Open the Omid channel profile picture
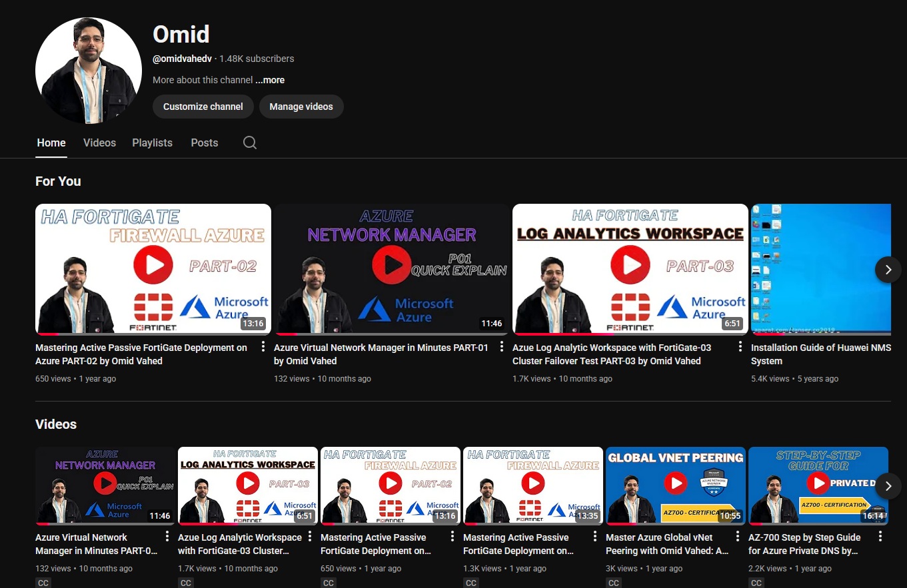This screenshot has width=907, height=588. click(x=88, y=70)
